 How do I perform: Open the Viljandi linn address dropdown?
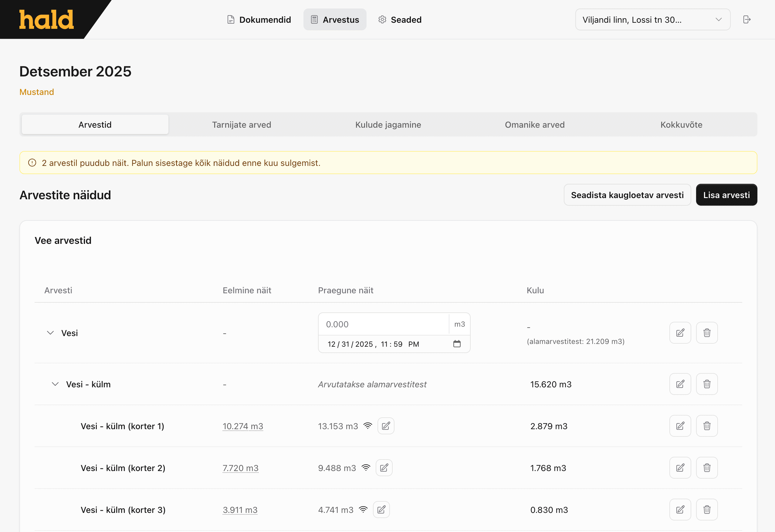point(652,19)
